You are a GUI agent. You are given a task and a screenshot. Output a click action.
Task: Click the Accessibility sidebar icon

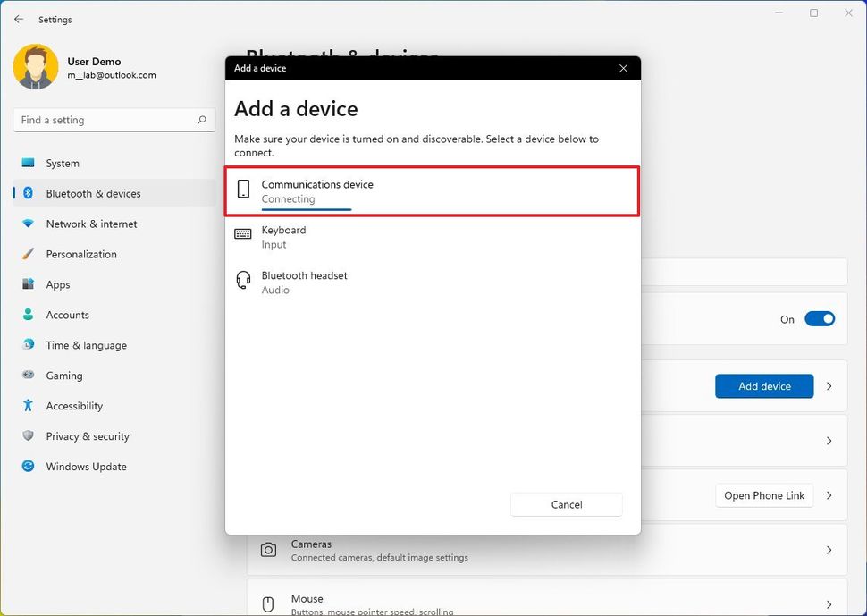27,406
